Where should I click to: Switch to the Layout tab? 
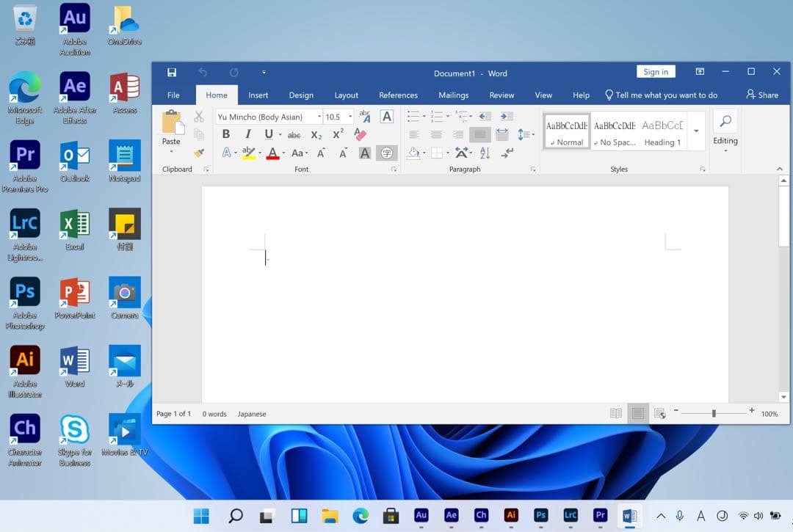click(x=346, y=95)
